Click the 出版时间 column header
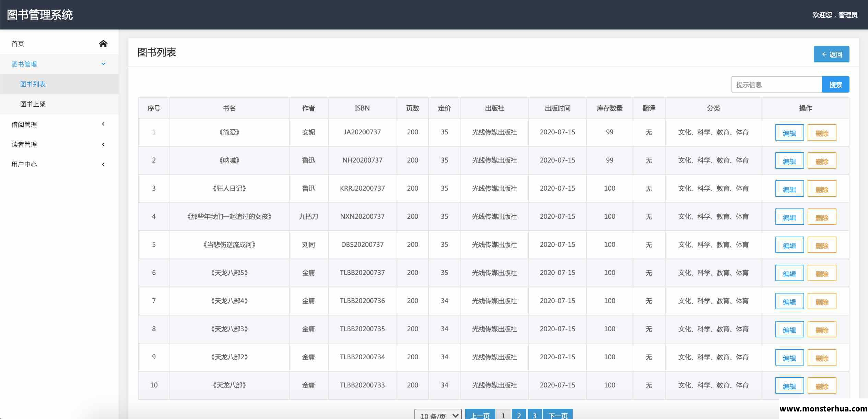The height and width of the screenshot is (419, 868). point(558,108)
